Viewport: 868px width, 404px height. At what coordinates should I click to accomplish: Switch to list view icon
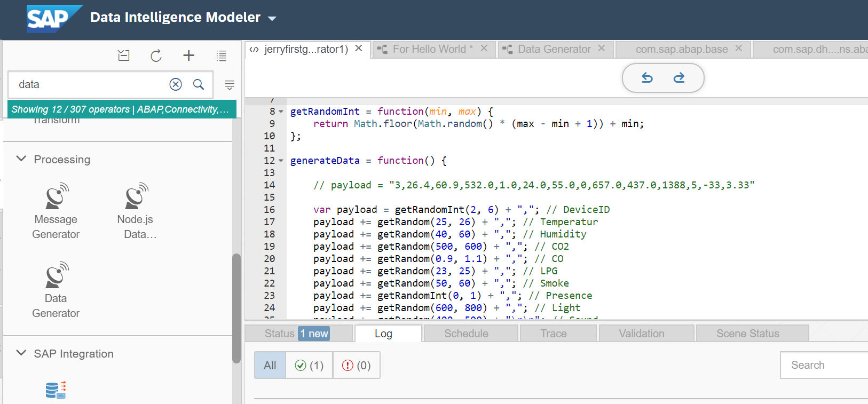tap(222, 56)
